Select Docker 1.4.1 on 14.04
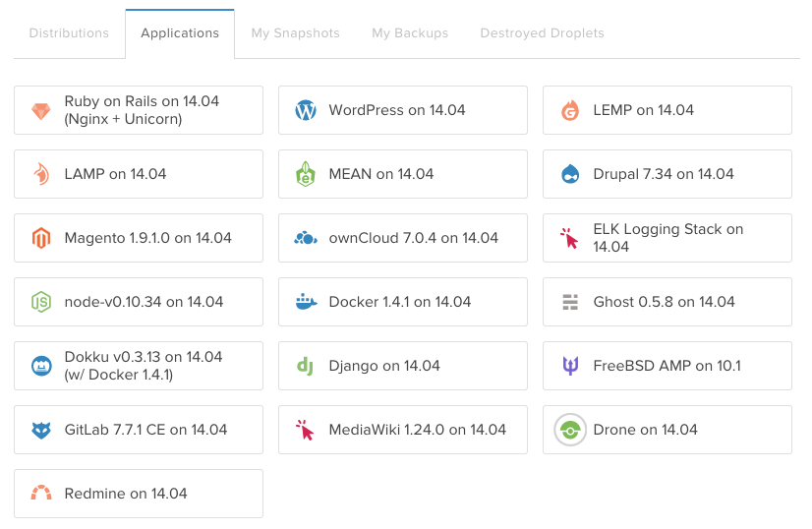The width and height of the screenshot is (812, 529). 403,302
